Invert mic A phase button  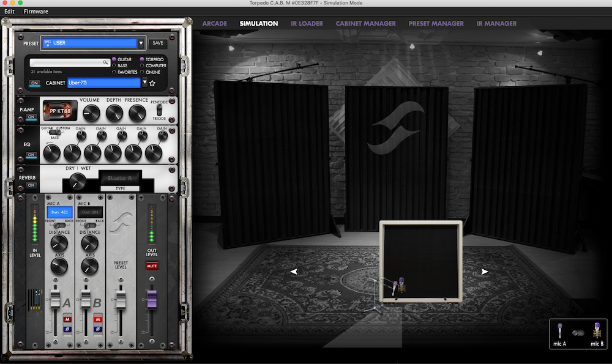[x=67, y=329]
